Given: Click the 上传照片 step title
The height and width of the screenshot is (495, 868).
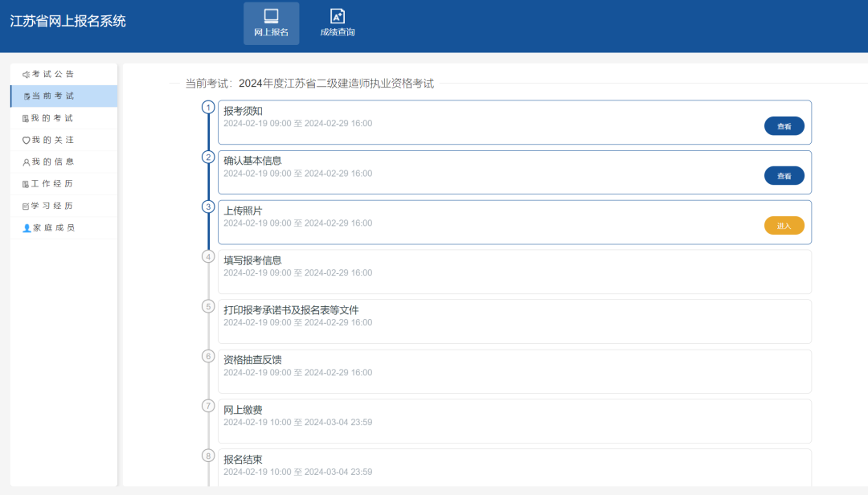Looking at the screenshot, I should point(243,211).
